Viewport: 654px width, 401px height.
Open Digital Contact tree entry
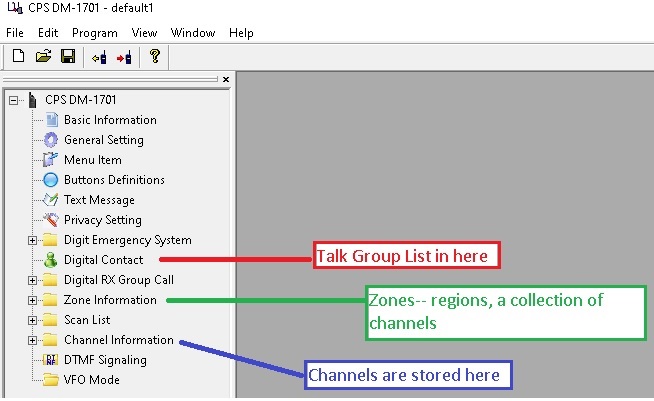103,260
